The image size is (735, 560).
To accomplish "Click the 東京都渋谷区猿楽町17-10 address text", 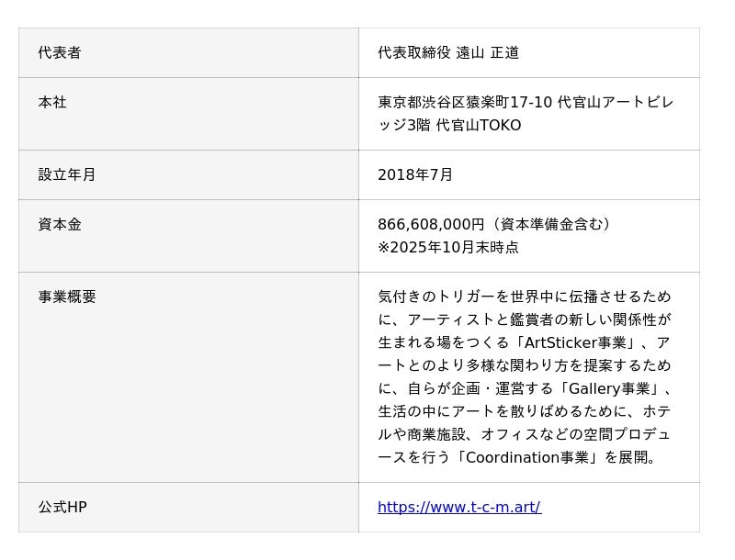I will tap(465, 102).
